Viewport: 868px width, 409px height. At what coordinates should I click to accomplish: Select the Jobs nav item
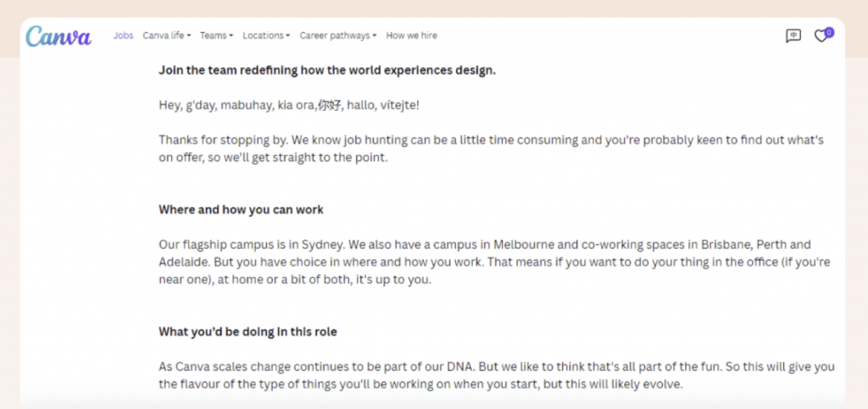[123, 36]
